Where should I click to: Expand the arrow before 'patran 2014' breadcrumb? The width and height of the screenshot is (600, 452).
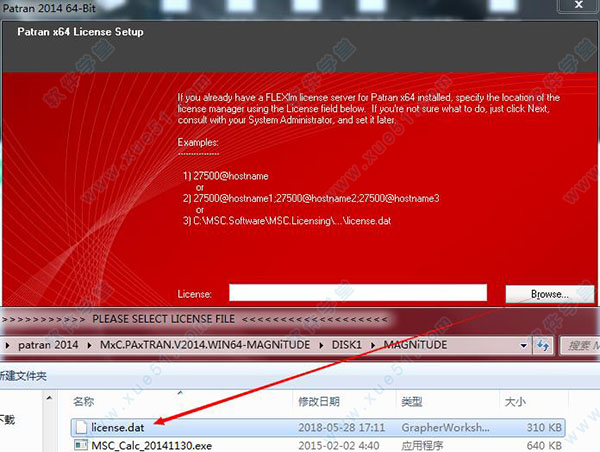pos(7,345)
